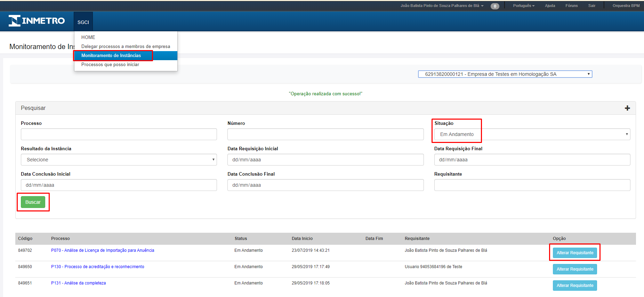644x297 pixels.
Task: Open Processos que posso iniciar
Action: pyautogui.click(x=110, y=65)
